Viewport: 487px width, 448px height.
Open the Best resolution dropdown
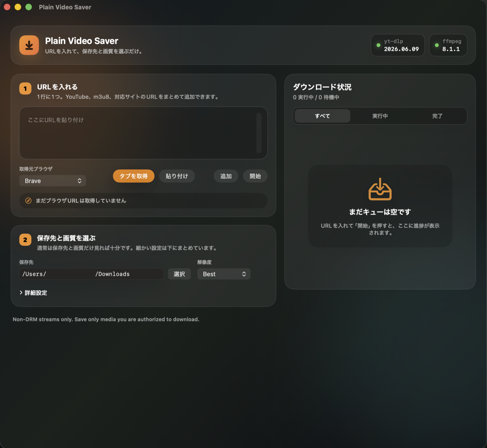coord(224,274)
